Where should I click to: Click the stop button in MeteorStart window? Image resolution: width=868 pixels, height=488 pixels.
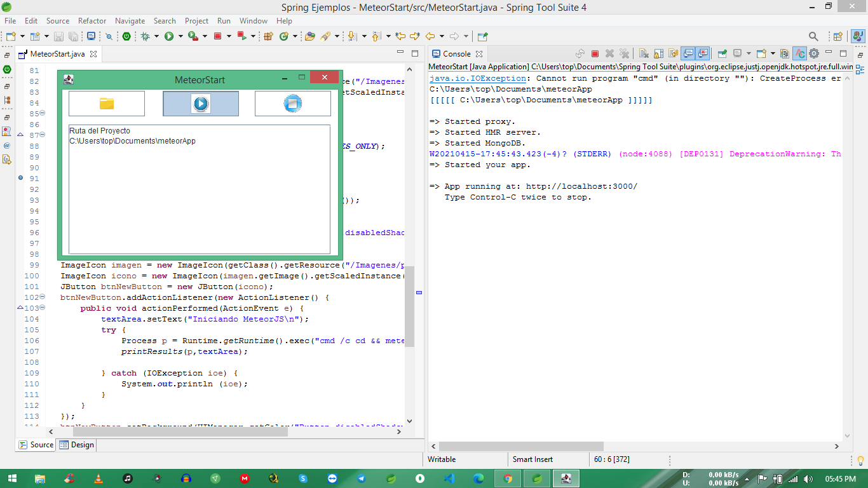pyautogui.click(x=292, y=104)
